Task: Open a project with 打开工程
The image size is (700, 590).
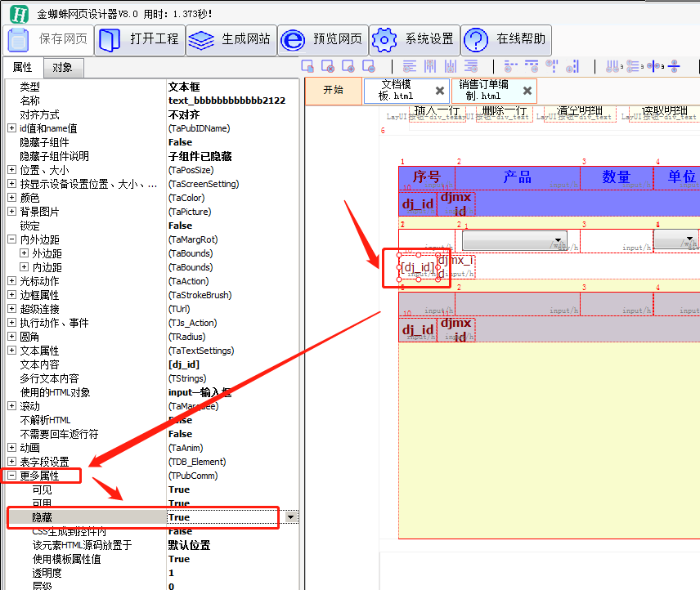Action: [x=139, y=39]
